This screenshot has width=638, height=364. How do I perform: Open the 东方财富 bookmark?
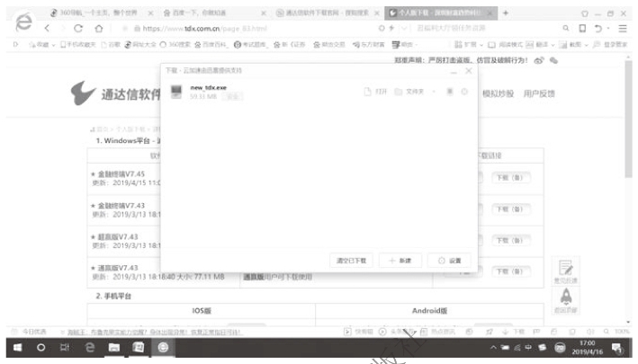click(369, 45)
